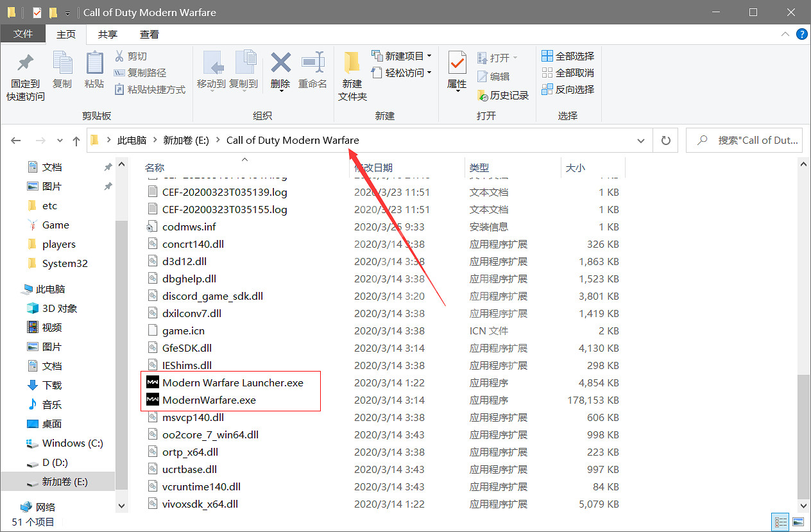Refresh the current folder view
This screenshot has width=811, height=532.
pyautogui.click(x=665, y=141)
